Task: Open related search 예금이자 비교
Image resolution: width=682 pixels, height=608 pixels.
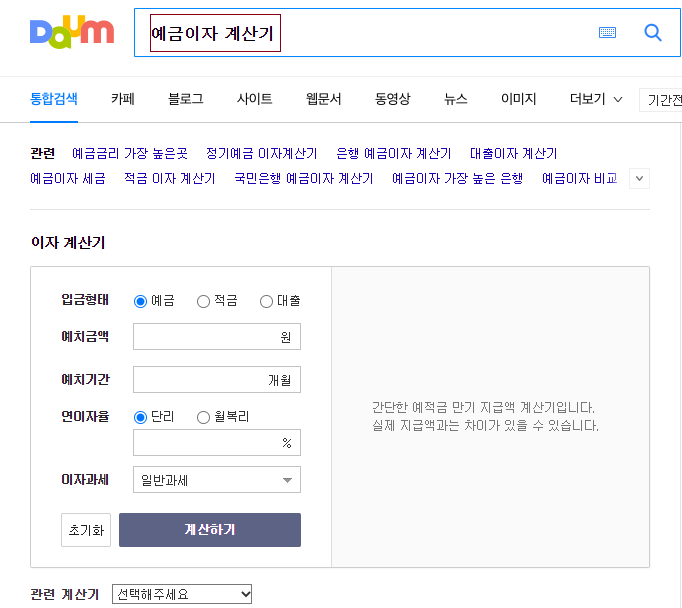Action: [x=579, y=179]
